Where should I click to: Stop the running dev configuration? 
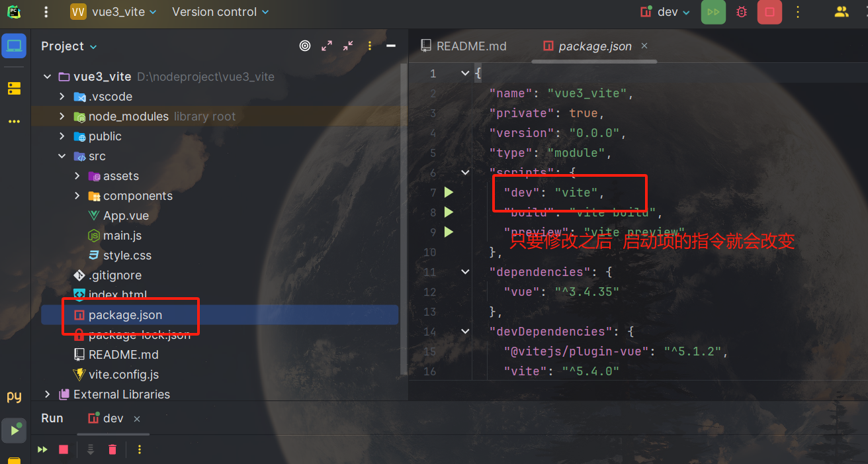coord(769,12)
